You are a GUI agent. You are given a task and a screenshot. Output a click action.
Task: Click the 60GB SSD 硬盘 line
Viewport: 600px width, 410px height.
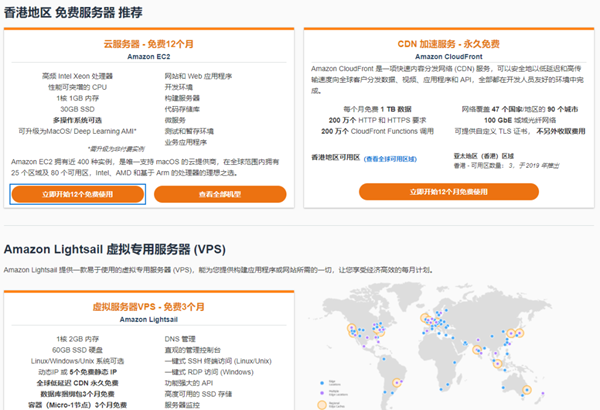pos(77,350)
